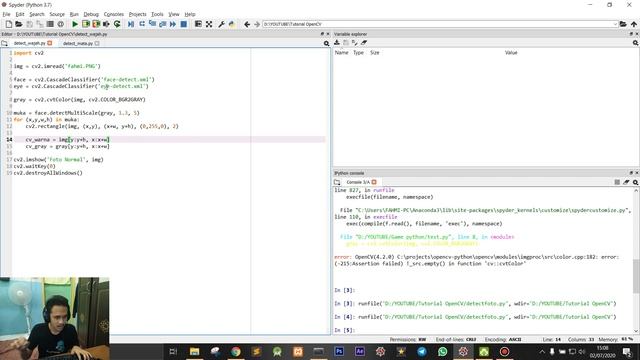Create a new file from toolbar
Screen dimensions: 640x360
coord(9,24)
